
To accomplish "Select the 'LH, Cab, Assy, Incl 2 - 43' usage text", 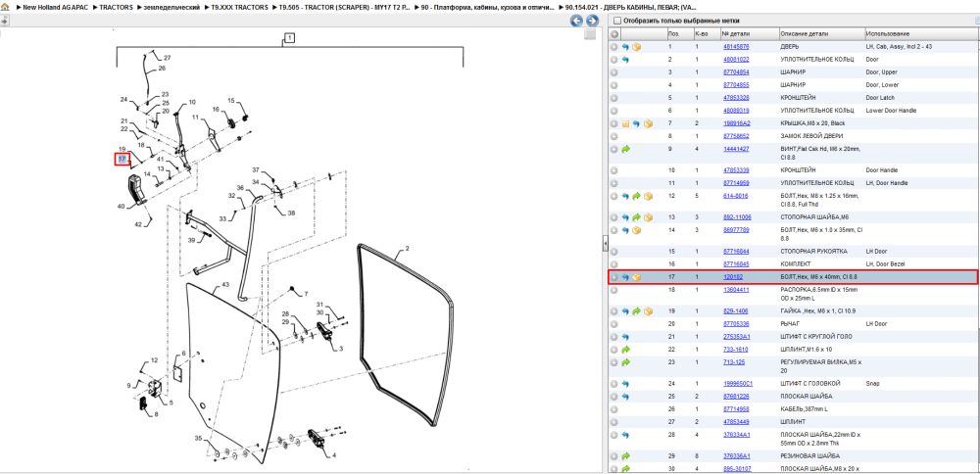I will (899, 47).
